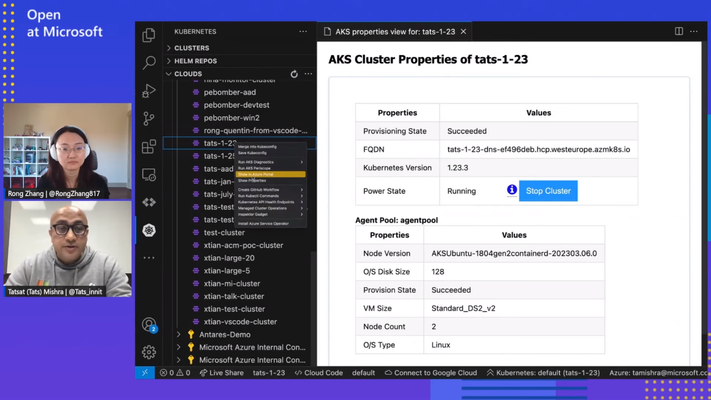Refresh the Clouds section
This screenshot has width=711, height=400.
[x=294, y=74]
